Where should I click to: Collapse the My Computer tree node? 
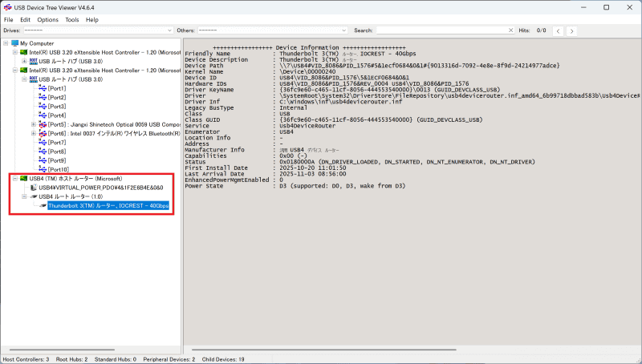pyautogui.click(x=6, y=43)
